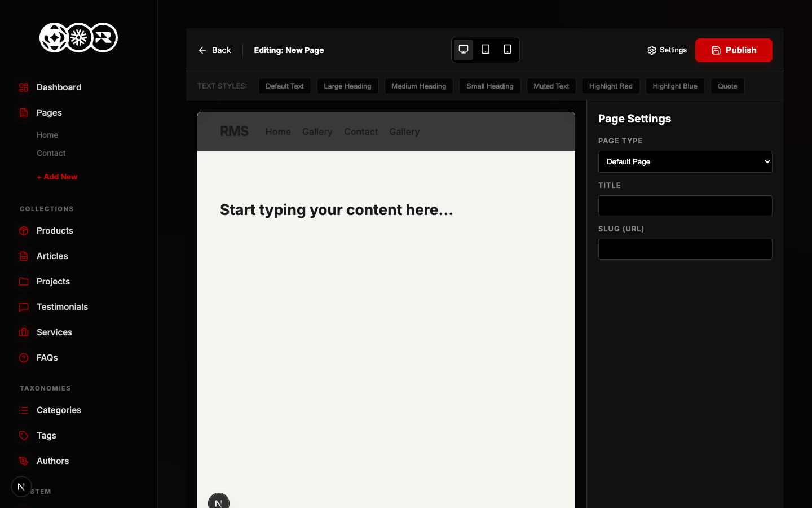Go back using the Back button
Image resolution: width=812 pixels, height=508 pixels.
(215, 50)
